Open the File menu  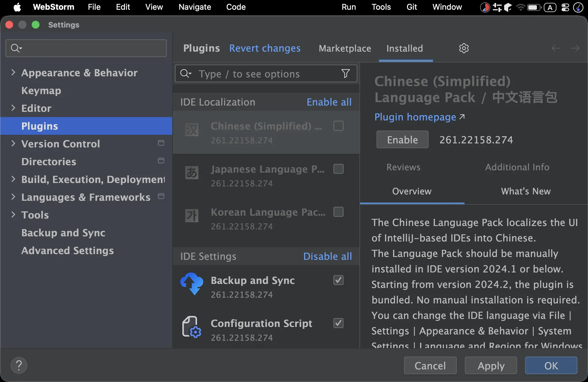(94, 7)
